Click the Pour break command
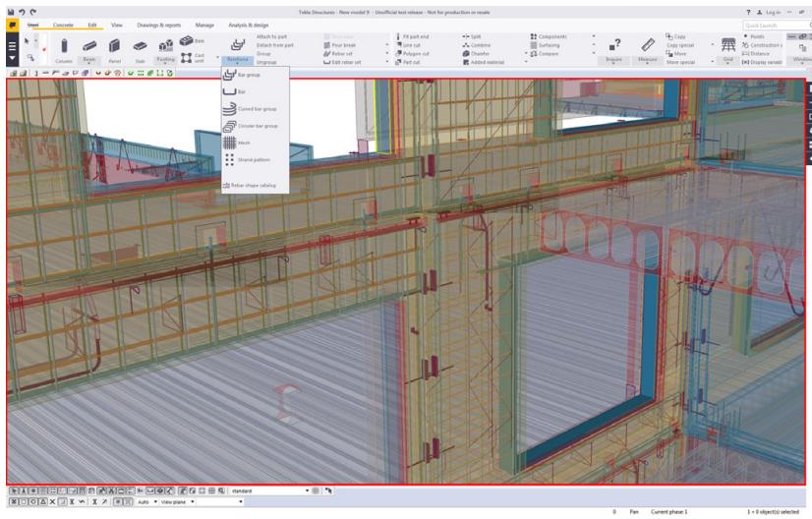This screenshot has width=812, height=519. 340,45
